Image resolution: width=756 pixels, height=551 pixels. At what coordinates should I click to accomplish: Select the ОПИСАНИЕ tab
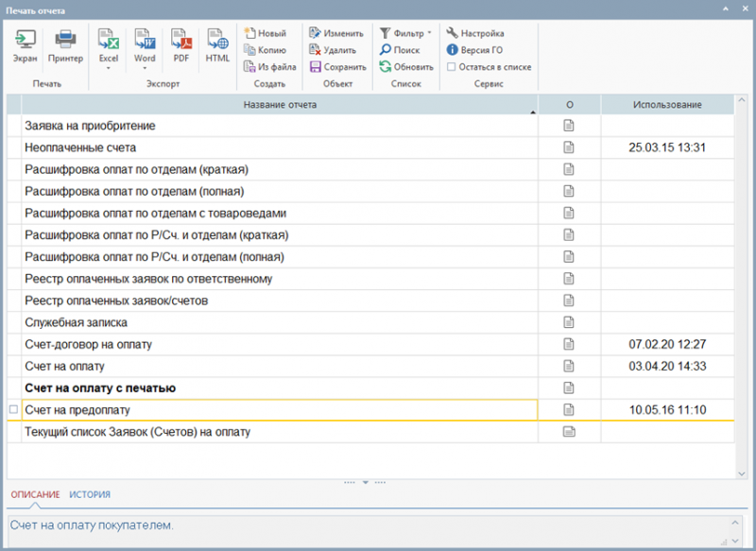click(35, 494)
